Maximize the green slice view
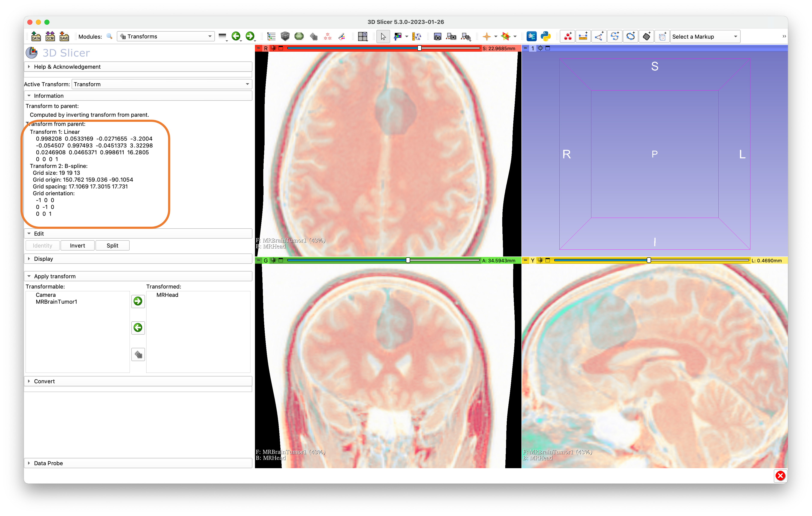The width and height of the screenshot is (812, 516). (x=281, y=260)
